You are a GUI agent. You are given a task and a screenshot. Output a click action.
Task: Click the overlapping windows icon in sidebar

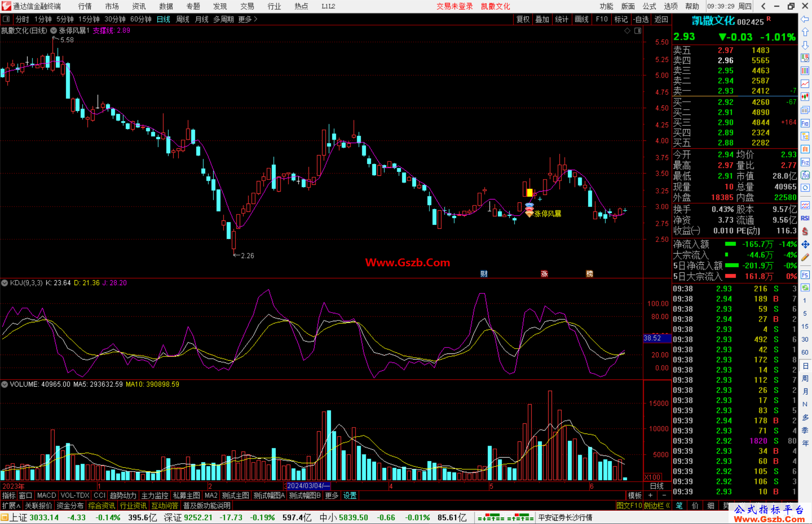(805, 110)
